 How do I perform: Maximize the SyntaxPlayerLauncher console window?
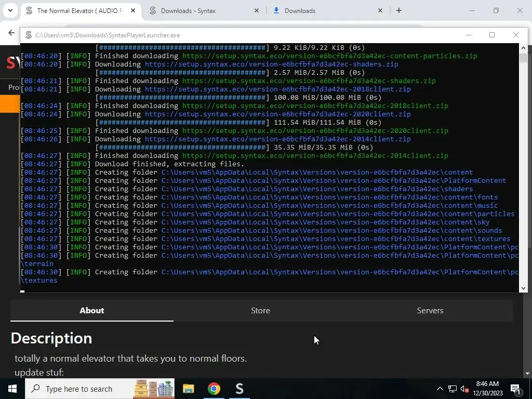(x=492, y=35)
